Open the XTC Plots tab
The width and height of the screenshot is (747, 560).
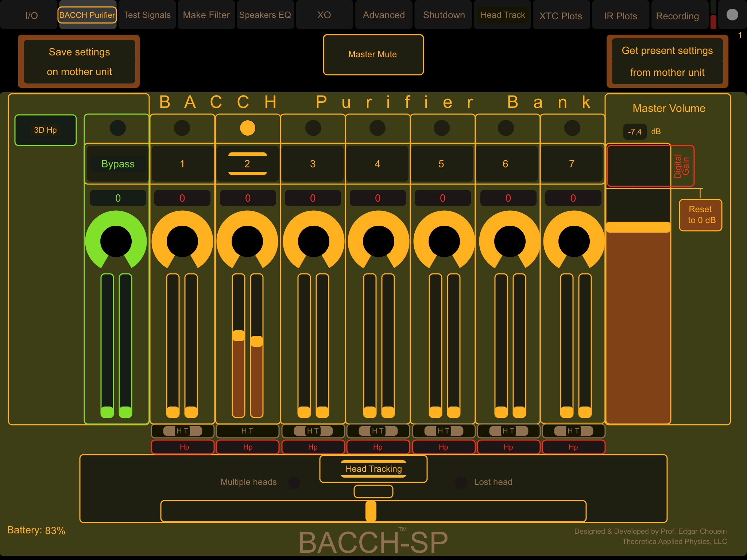click(561, 15)
